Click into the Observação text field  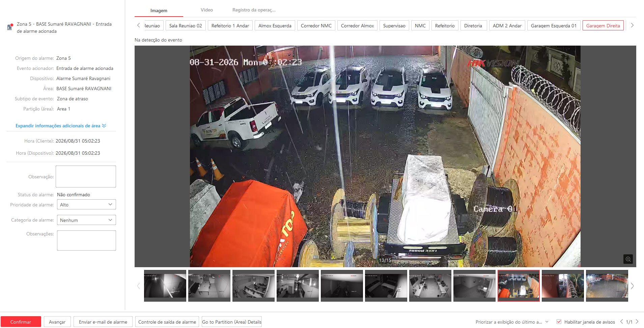86,176
